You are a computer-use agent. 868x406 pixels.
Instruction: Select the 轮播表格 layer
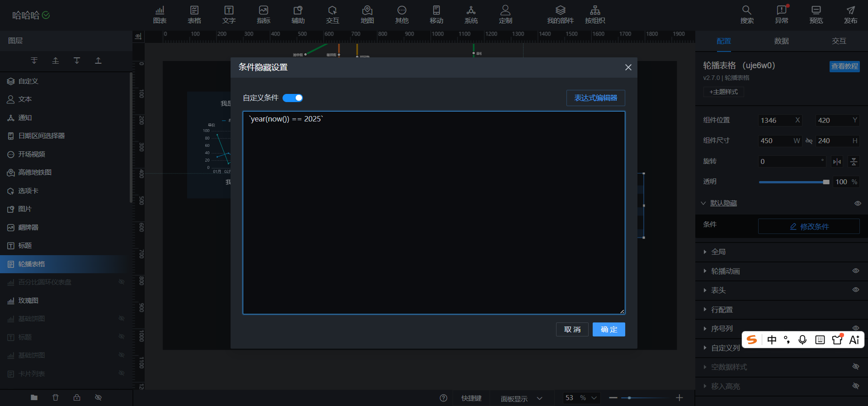66,264
